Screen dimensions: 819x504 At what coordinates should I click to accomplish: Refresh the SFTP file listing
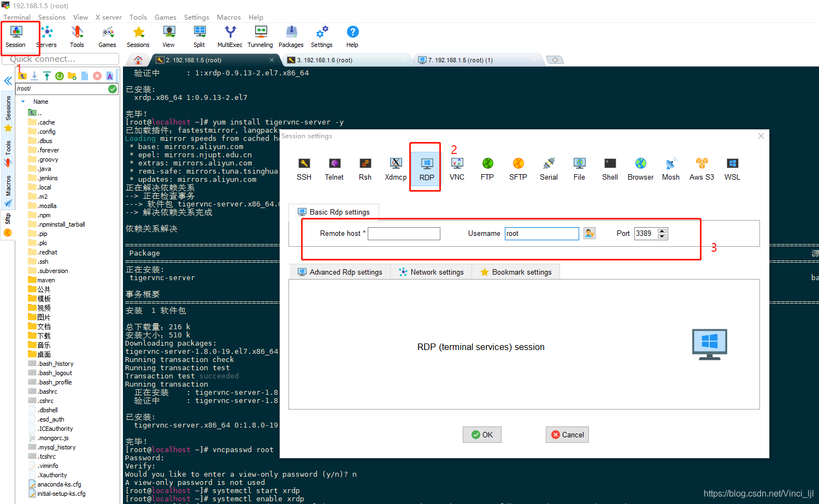[58, 76]
